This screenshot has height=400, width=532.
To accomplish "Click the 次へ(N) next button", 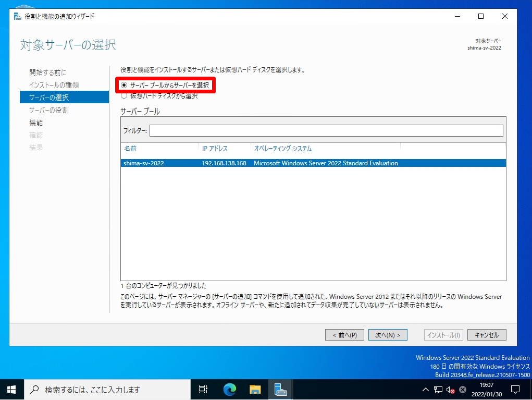I will pyautogui.click(x=388, y=335).
